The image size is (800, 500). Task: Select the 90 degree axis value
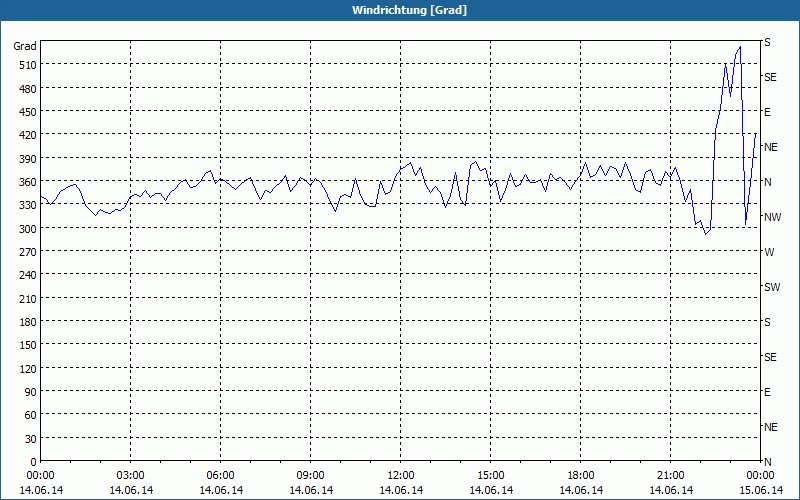tap(31, 392)
